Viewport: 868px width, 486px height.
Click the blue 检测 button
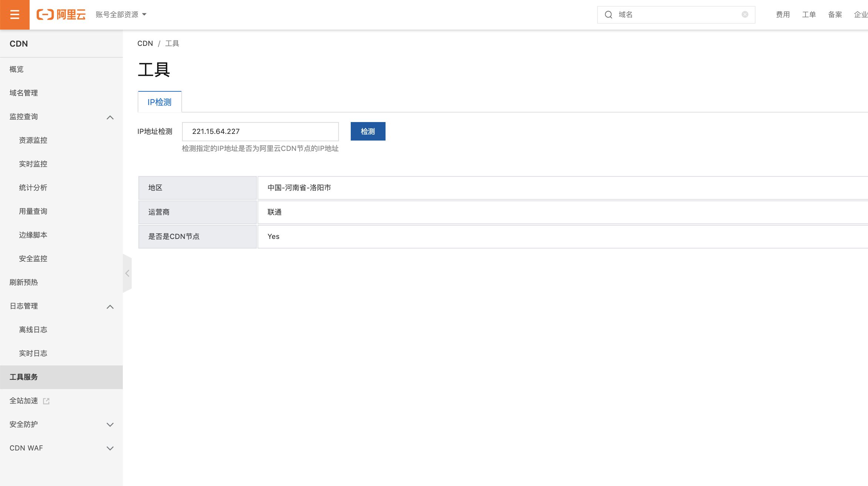click(368, 131)
